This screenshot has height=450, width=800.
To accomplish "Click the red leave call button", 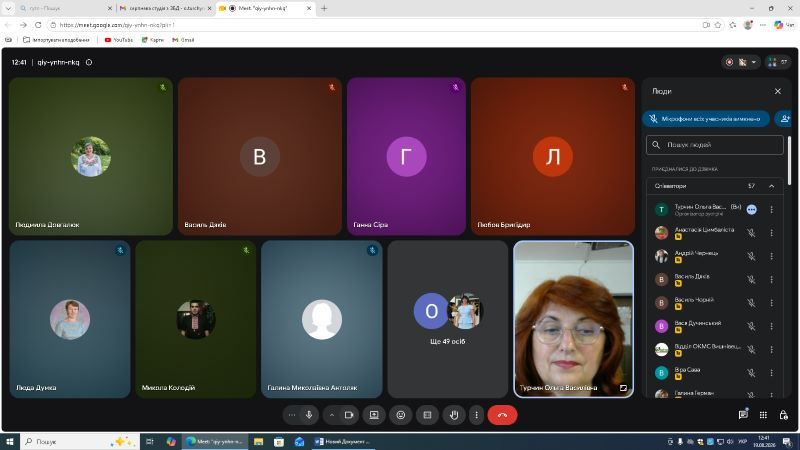I will coord(502,415).
